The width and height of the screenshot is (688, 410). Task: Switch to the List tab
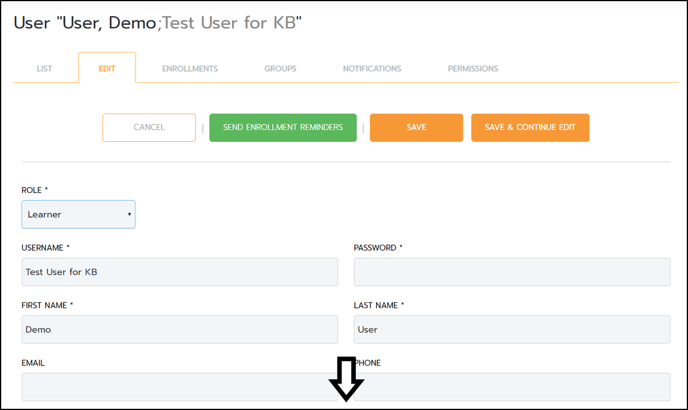(x=44, y=68)
